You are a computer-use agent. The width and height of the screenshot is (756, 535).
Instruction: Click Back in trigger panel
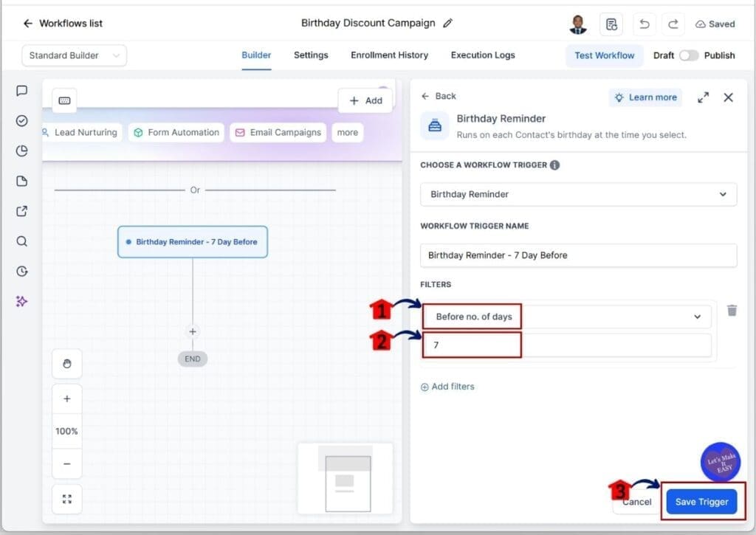[439, 96]
